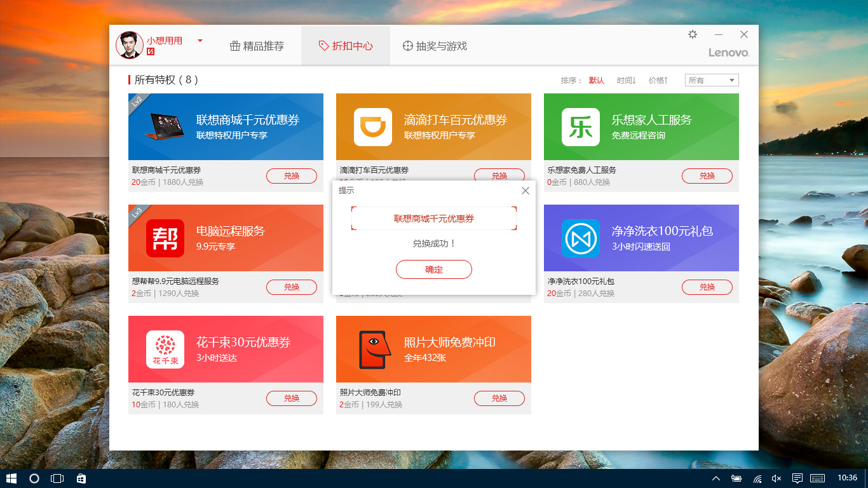Viewport: 868px width, 488px height.
Task: Redeem 联想商城千元优惠券 with 兑换 button
Action: (292, 176)
